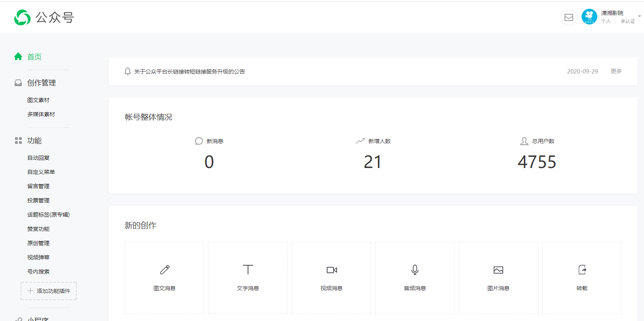644x321 pixels.
Task: Open 多媒体素材 under 创作管理
Action: [41, 115]
